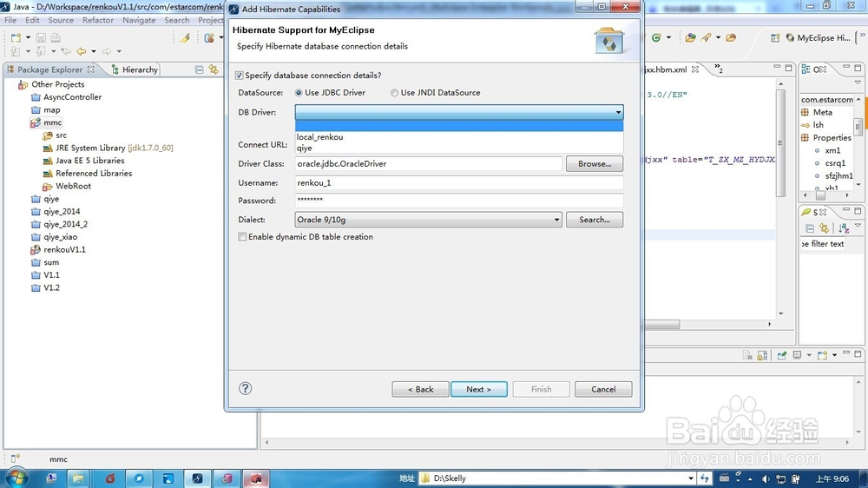
Task: Click the back navigation arrow in toolbar
Action: coord(82,51)
